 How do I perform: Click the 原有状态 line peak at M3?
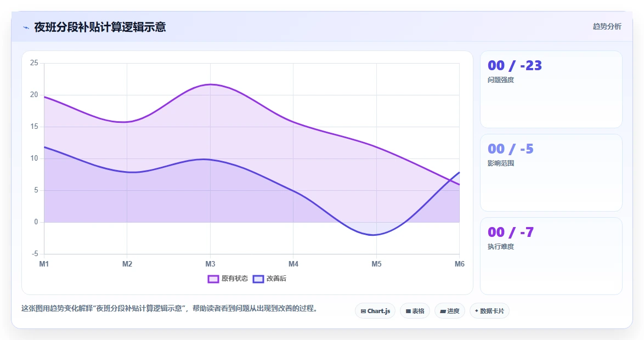210,84
